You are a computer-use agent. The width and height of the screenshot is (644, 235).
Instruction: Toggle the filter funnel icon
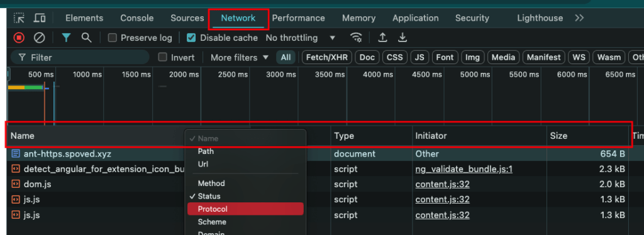coord(67,38)
